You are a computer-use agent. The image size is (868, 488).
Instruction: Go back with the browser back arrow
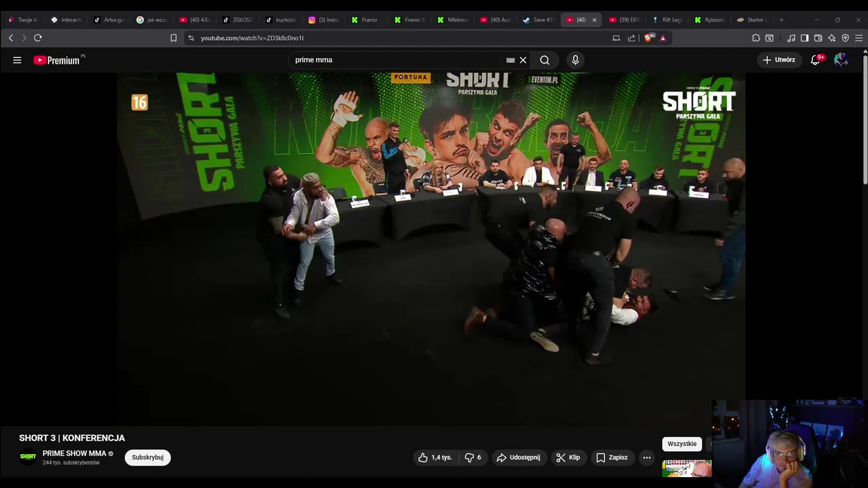tap(11, 38)
